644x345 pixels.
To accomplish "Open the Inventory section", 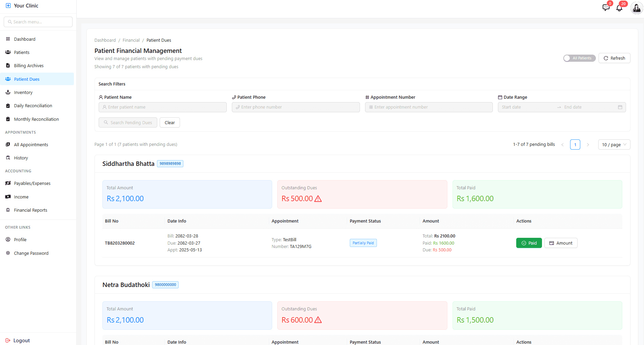I will pos(23,92).
